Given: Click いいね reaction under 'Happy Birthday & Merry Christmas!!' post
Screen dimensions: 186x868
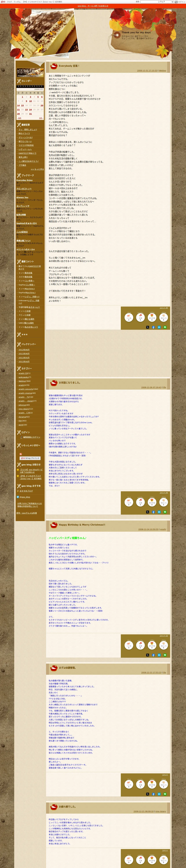Looking at the screenshot, I should [x=129, y=645].
